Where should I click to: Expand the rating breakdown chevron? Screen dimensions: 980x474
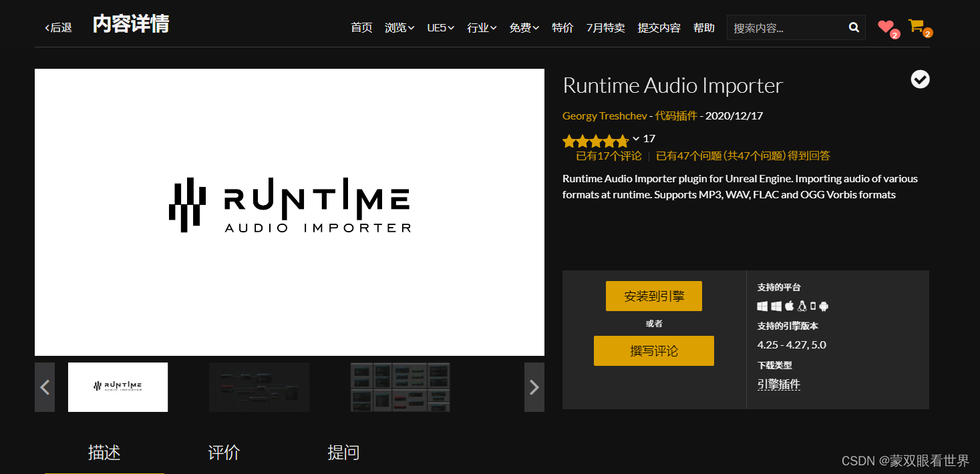click(x=636, y=139)
